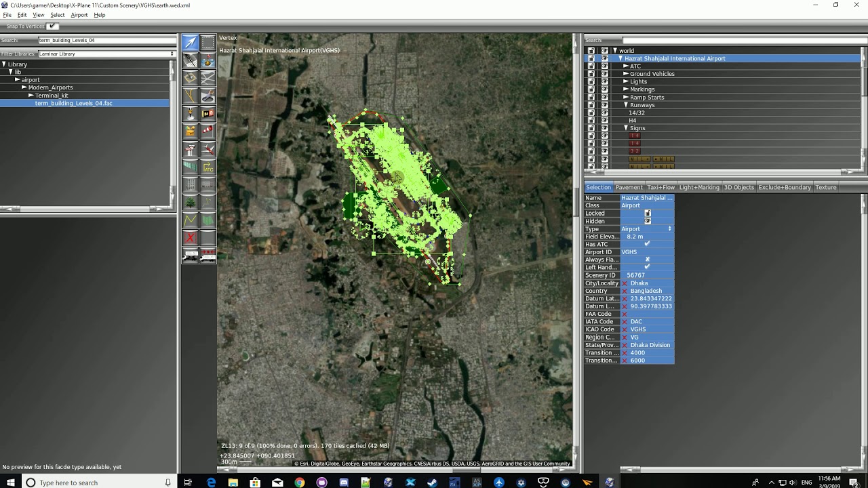
Task: Open the Airport menu
Action: pyautogui.click(x=79, y=15)
